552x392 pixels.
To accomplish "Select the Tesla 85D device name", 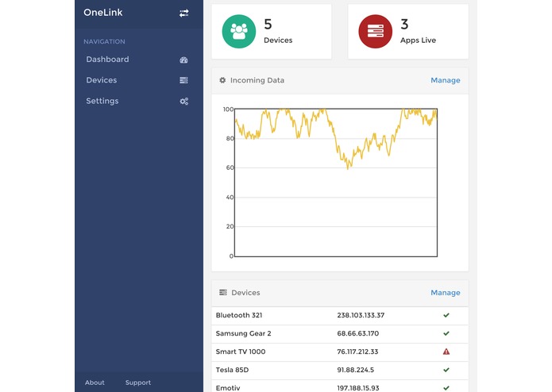I will click(232, 370).
